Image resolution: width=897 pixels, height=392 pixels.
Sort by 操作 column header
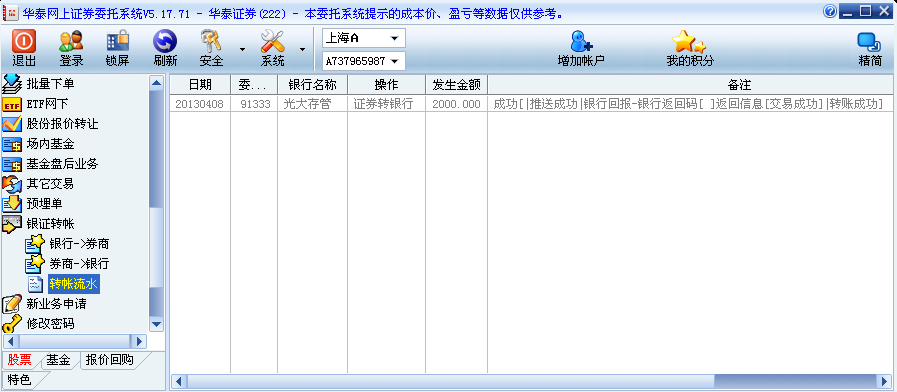[x=386, y=85]
